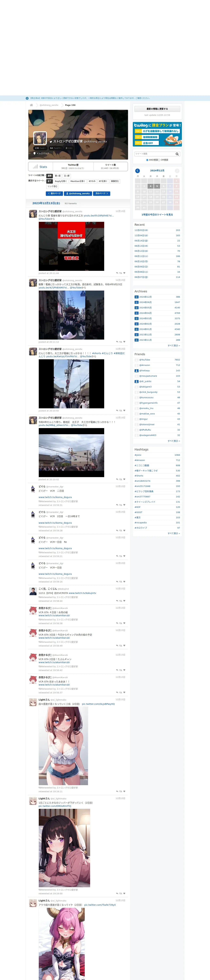210x980 pixels.
Task: Expand すべて表示 under Hashtags
Action: (174, 533)
